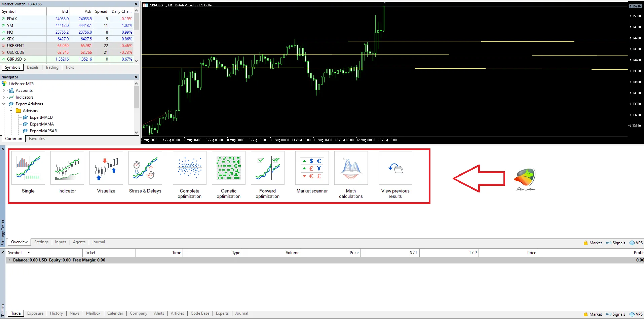
Task: Open Strategy Tester Inputs tab
Action: click(61, 242)
